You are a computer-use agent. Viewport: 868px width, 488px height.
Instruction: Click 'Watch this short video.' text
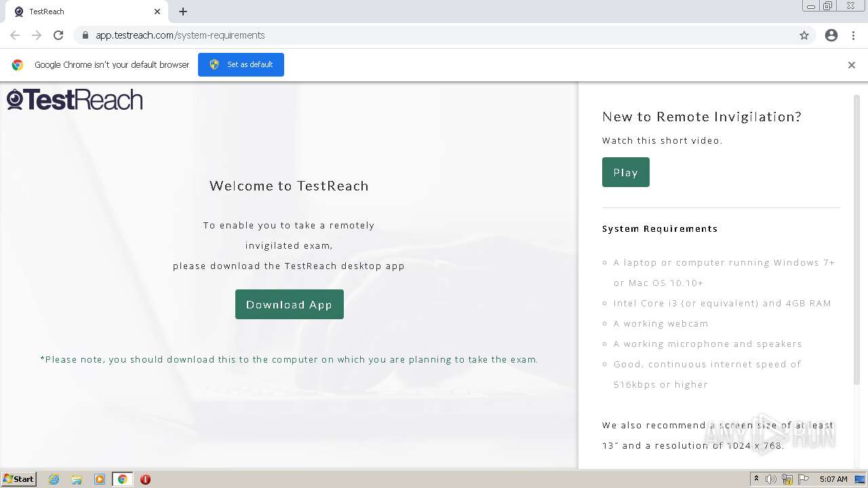click(663, 140)
